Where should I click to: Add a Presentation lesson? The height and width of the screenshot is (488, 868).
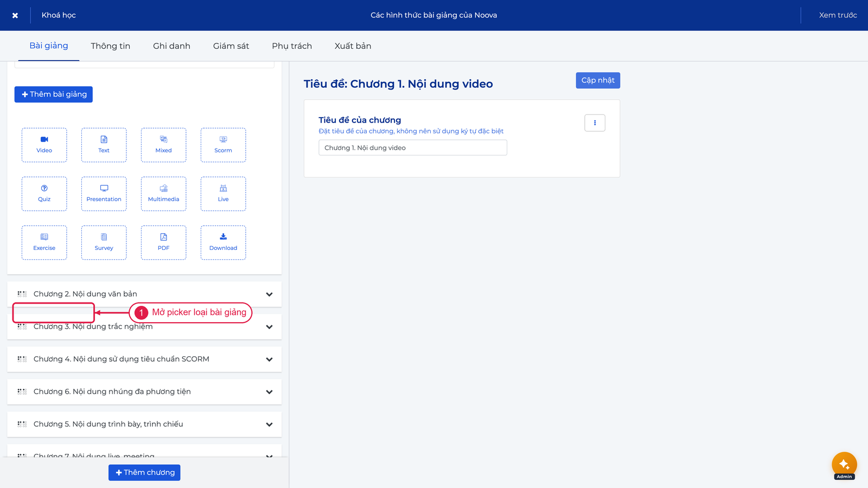104,194
